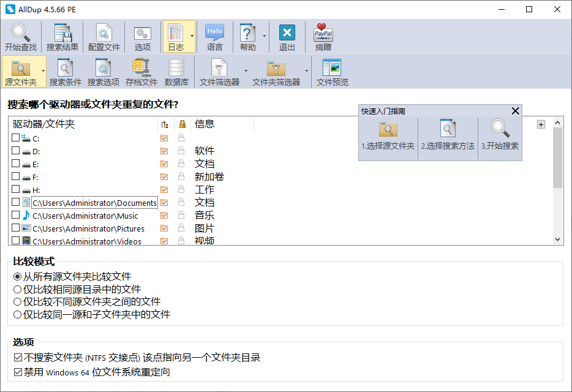
Task: Select C:\Users\Administrator\Documents path
Action: coord(94,203)
